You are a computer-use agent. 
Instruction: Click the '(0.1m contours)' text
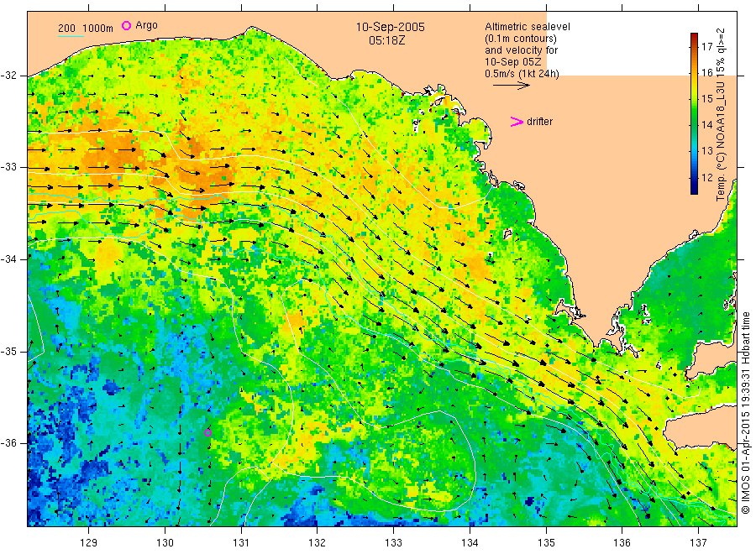(x=520, y=39)
